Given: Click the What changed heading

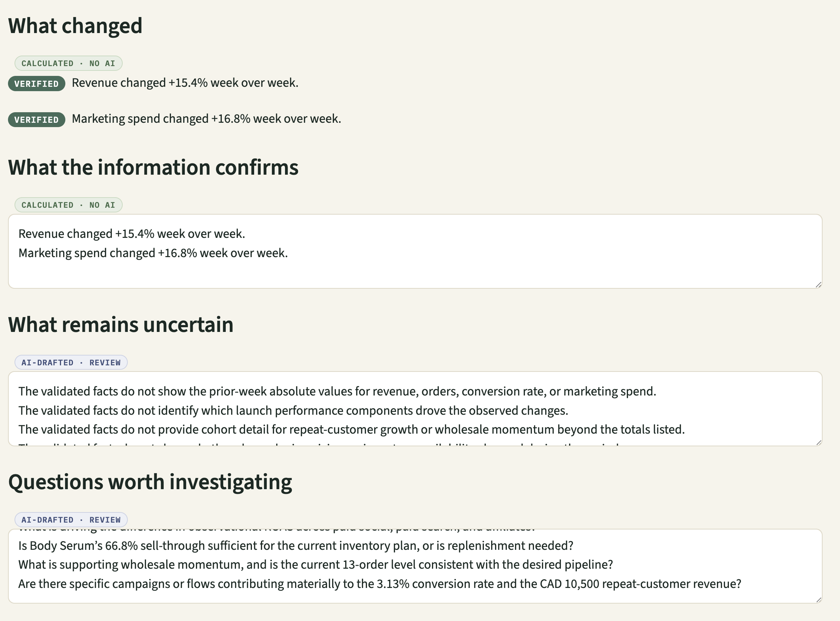Looking at the screenshot, I should point(75,25).
